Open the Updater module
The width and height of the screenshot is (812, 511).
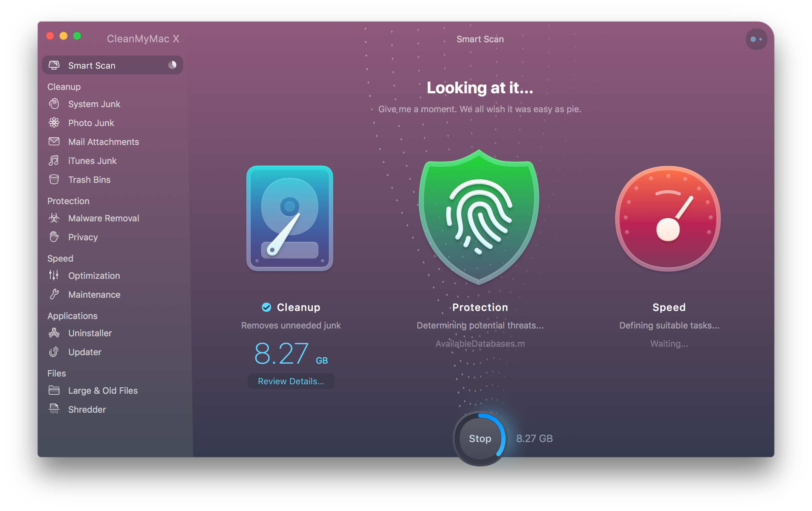(85, 352)
